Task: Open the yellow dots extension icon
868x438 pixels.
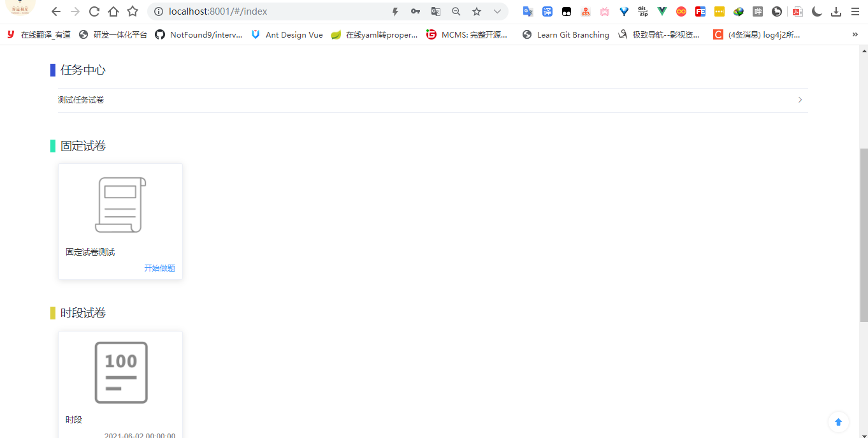Action: [720, 11]
